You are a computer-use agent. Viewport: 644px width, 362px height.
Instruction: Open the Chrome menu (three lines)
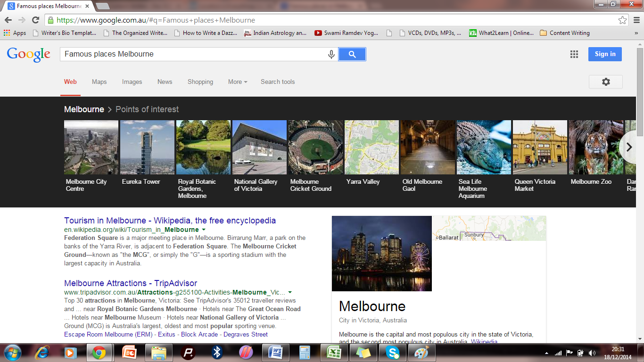pyautogui.click(x=636, y=20)
